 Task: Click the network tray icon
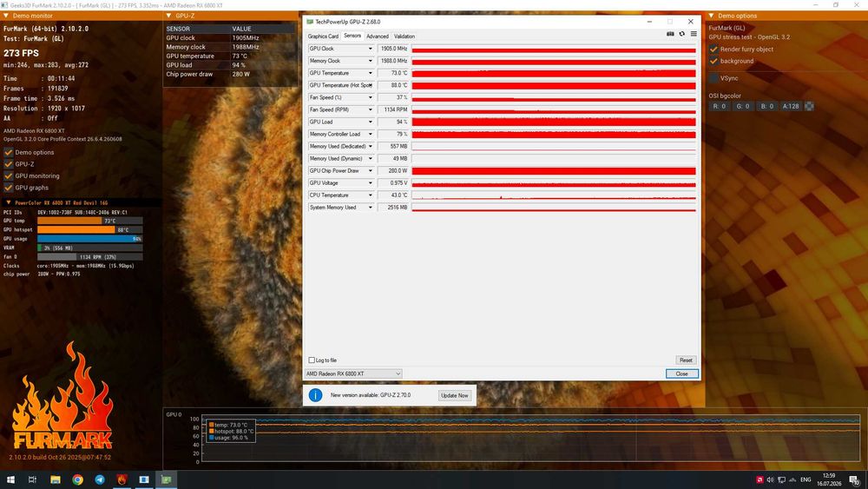[x=782, y=479]
